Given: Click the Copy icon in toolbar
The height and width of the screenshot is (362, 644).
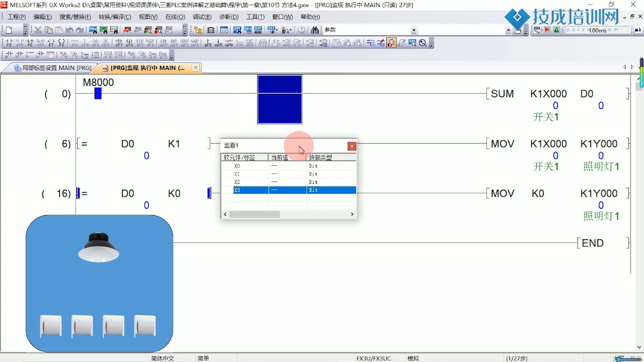Looking at the screenshot, I should pyautogui.click(x=49, y=30).
